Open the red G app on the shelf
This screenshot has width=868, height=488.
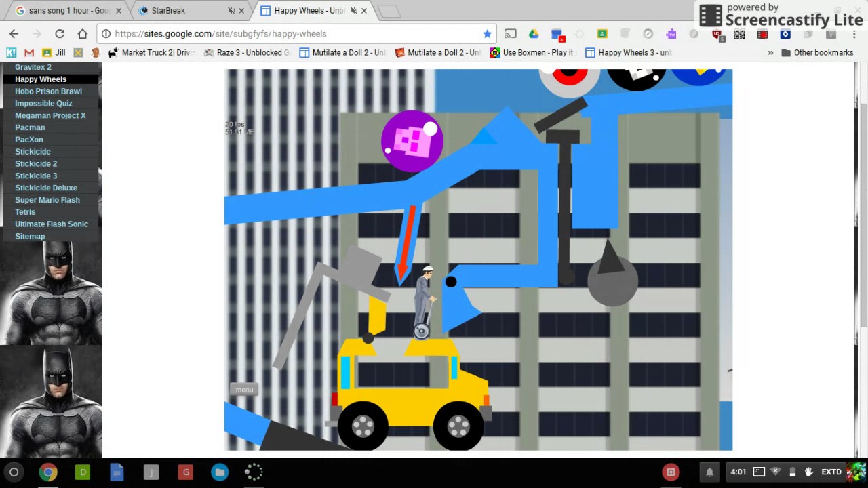(185, 472)
